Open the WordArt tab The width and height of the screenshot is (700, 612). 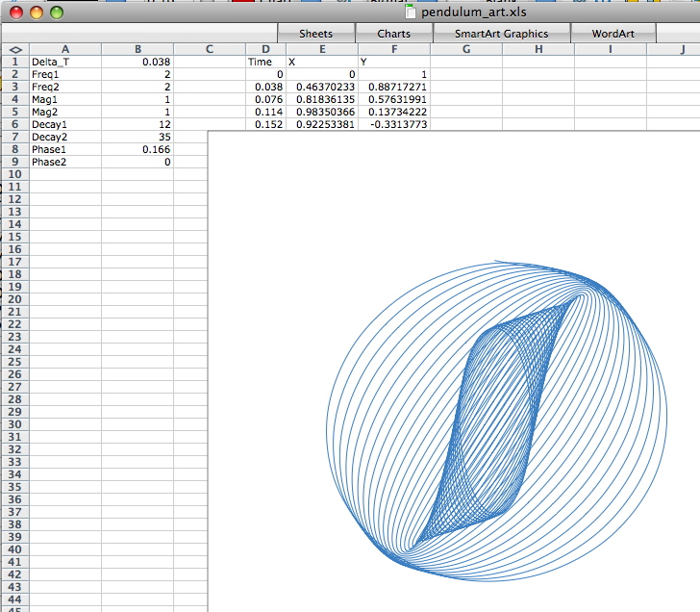point(612,34)
